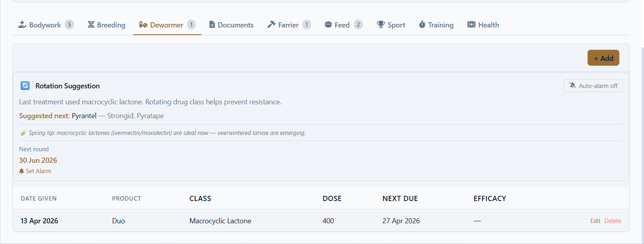Click the Breeding DNA icon

(91, 25)
